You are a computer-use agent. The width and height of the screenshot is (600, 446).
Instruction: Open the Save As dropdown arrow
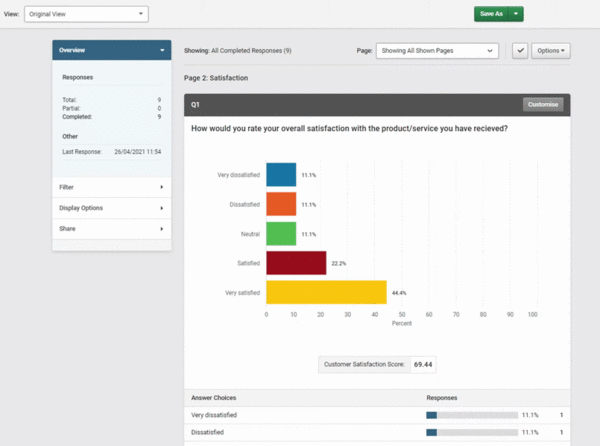515,14
